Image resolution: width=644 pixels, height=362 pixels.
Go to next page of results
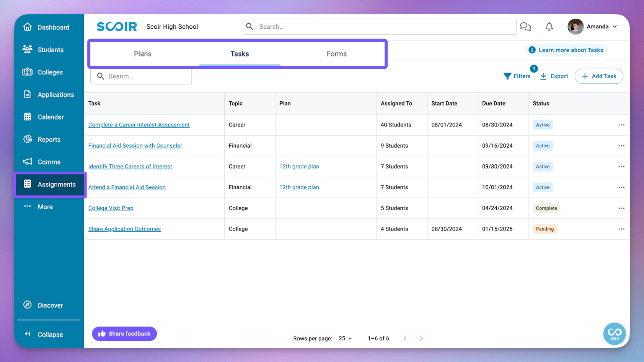[421, 338]
